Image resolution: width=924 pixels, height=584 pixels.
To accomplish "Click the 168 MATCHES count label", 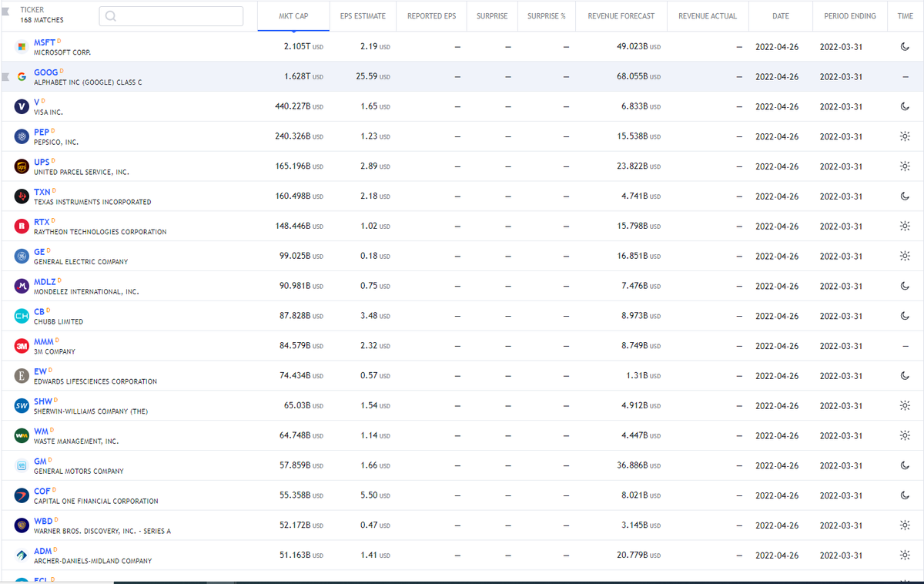I will [42, 20].
